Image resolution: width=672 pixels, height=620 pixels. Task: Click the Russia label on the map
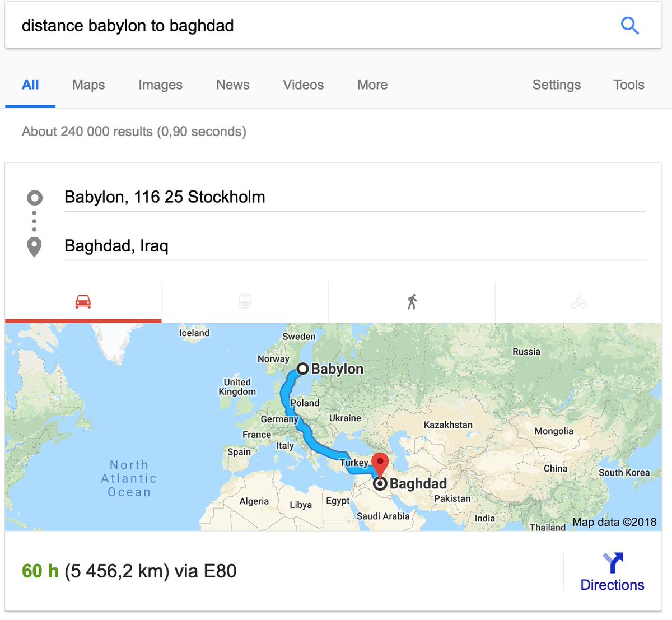(526, 352)
